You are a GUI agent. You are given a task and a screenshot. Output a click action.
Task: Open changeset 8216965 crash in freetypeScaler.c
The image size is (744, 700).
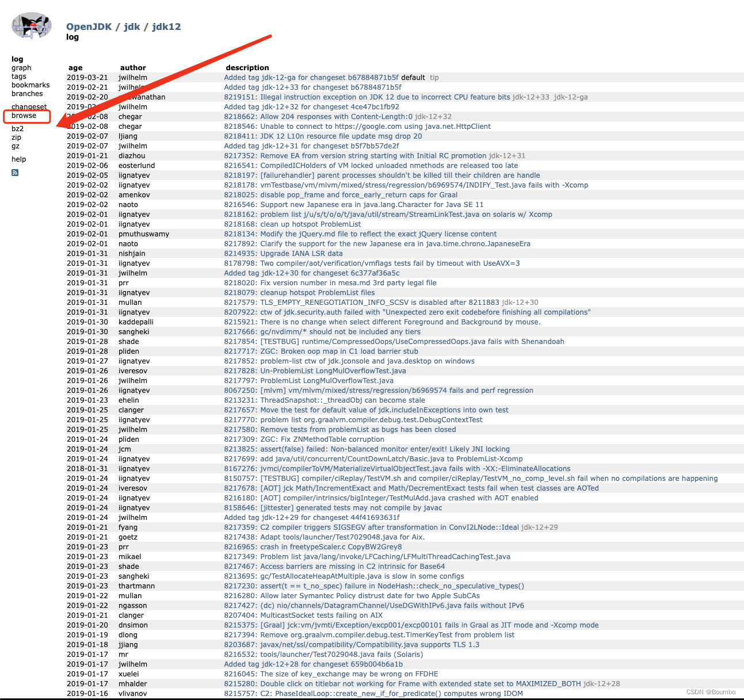[313, 547]
